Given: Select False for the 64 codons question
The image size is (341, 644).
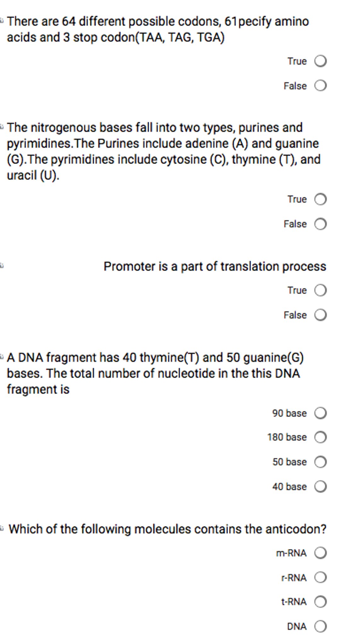Looking at the screenshot, I should [x=321, y=86].
